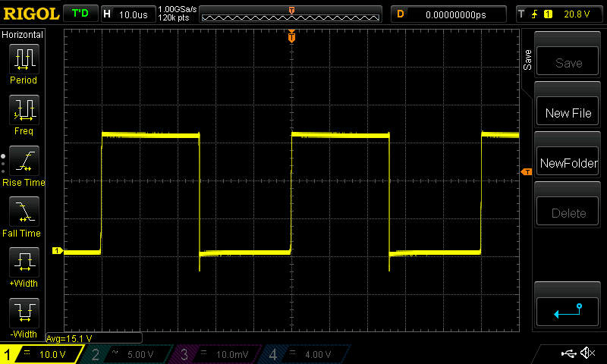Viewport: 607px width, 364px height.
Task: Select the Freq measurement icon
Action: (x=24, y=114)
